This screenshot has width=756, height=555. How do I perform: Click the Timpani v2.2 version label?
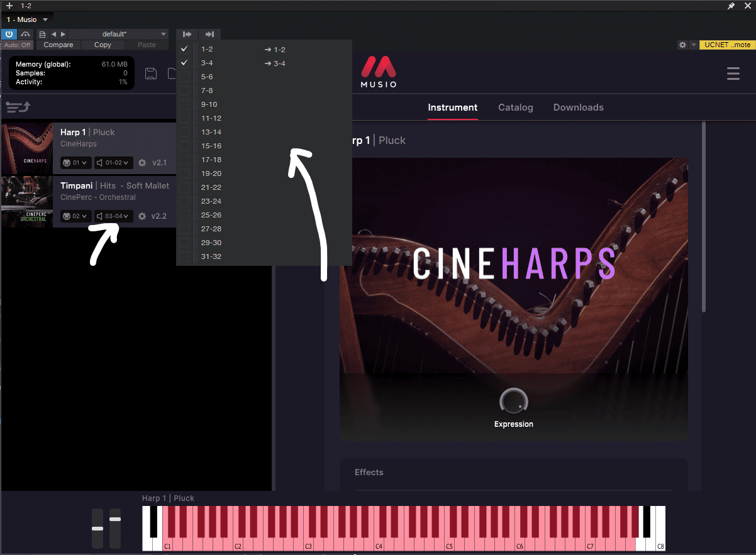[x=159, y=216]
